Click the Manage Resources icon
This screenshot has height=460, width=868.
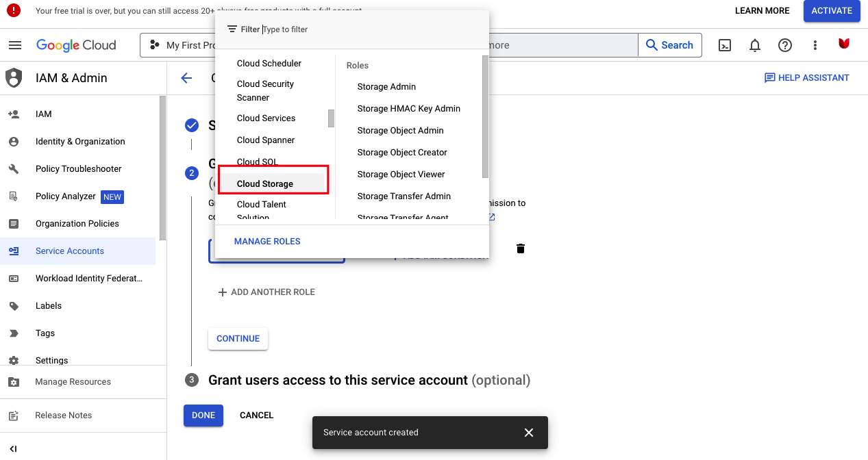tap(14, 382)
